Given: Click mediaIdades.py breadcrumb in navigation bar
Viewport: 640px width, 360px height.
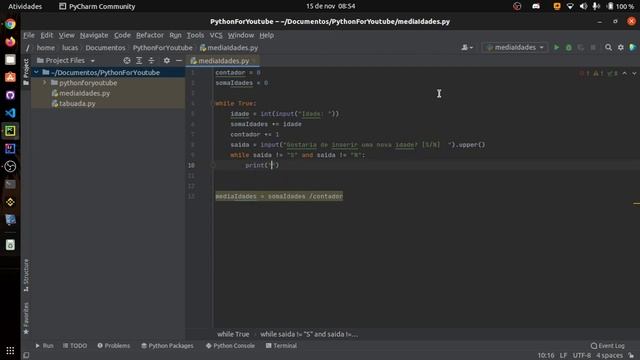Looking at the screenshot, I should click(x=229, y=48).
